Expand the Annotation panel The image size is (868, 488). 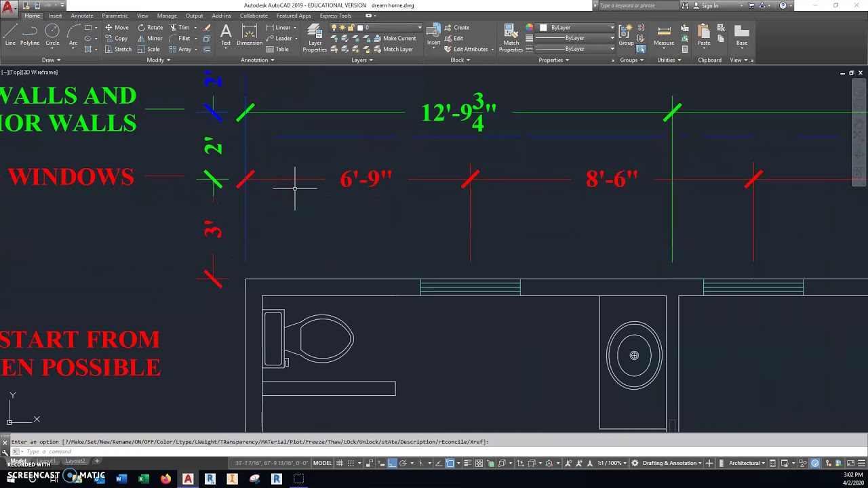tap(258, 60)
